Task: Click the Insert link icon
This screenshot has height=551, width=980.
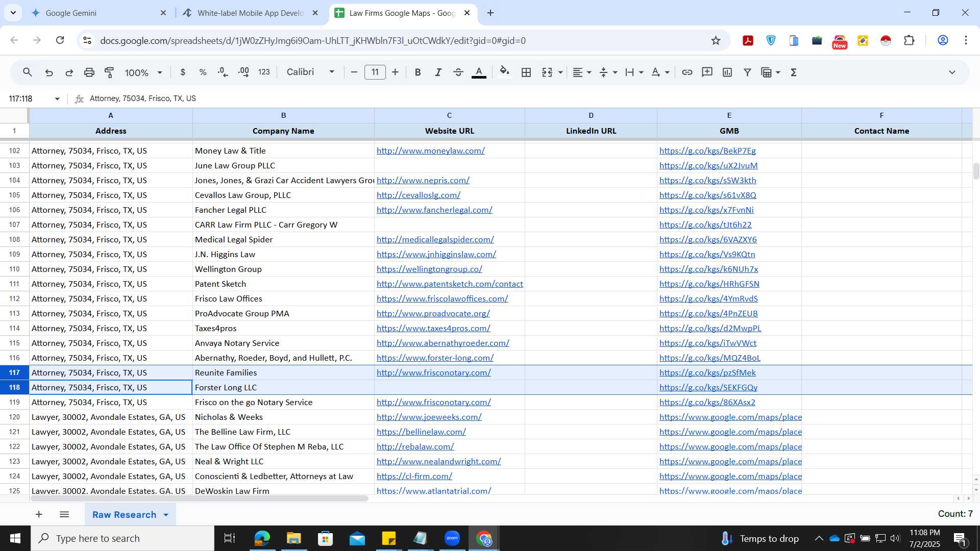Action: (x=687, y=72)
